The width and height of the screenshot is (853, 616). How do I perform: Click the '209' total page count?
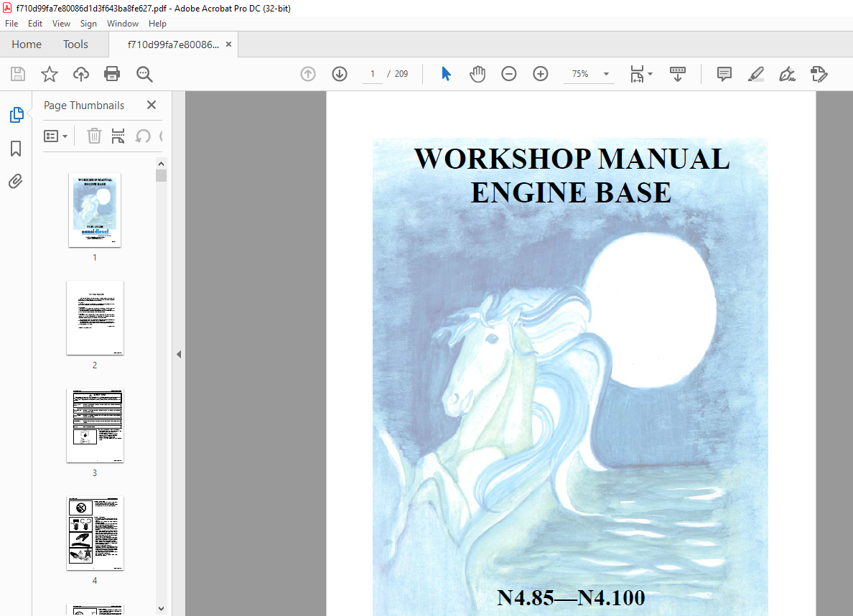[x=401, y=74]
